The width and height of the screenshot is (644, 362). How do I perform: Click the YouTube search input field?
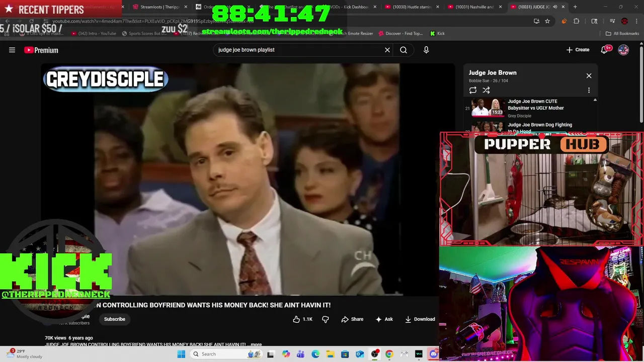point(299,50)
